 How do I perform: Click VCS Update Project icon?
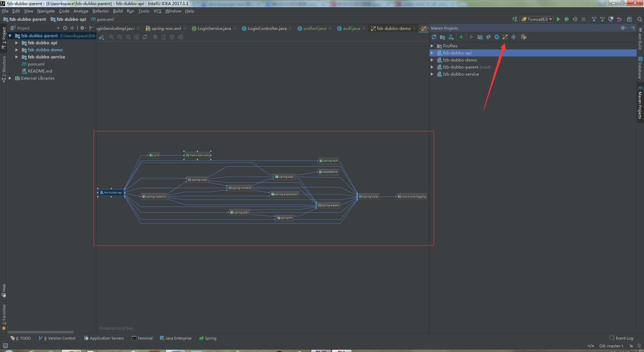594,19
